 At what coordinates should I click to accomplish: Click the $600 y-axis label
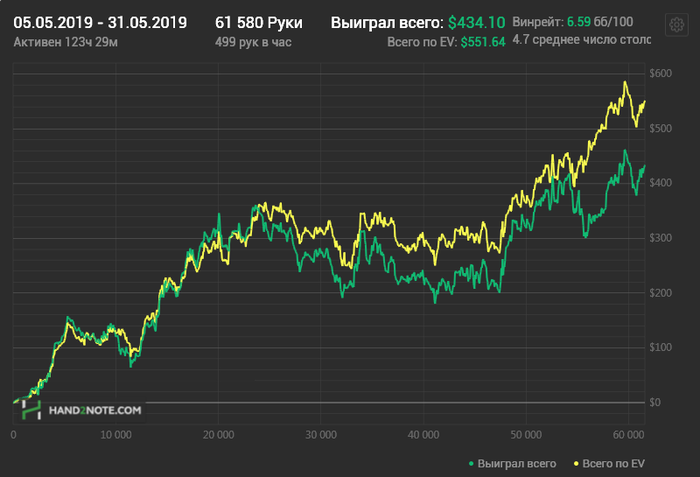(661, 73)
